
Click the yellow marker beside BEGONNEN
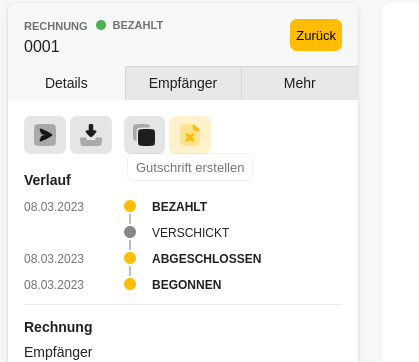[x=130, y=284]
